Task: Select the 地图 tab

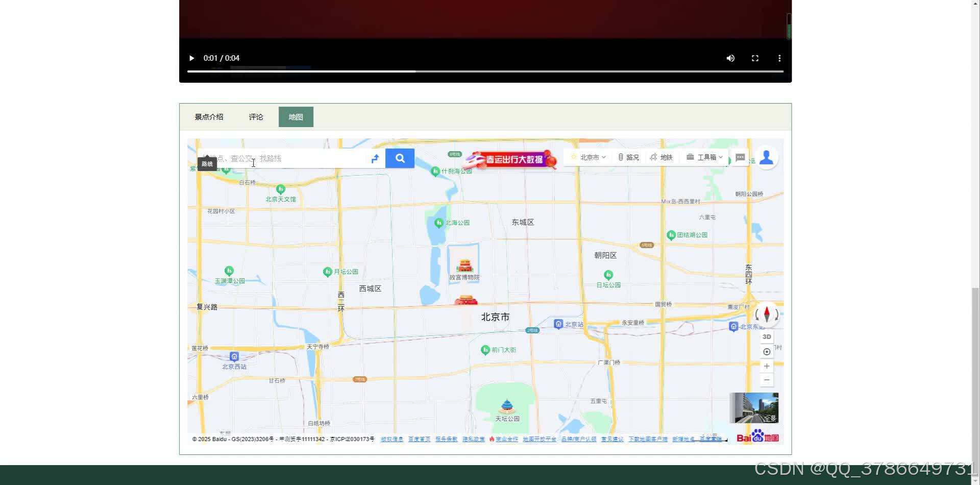Action: pyautogui.click(x=296, y=117)
